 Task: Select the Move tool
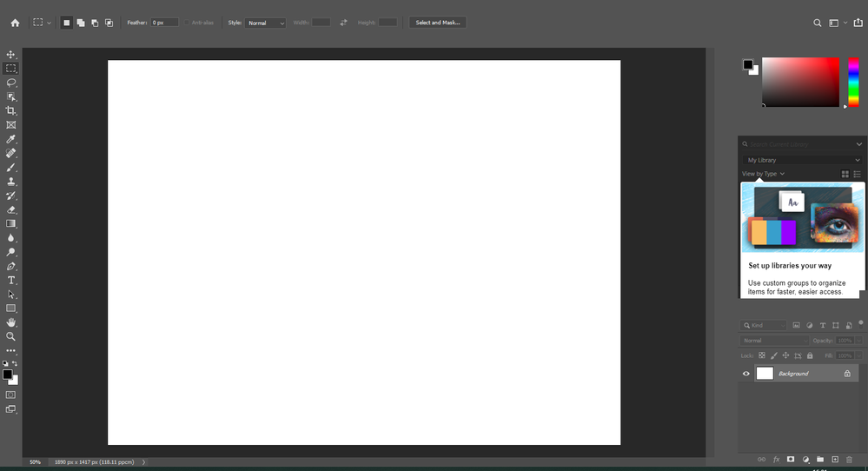click(x=10, y=54)
